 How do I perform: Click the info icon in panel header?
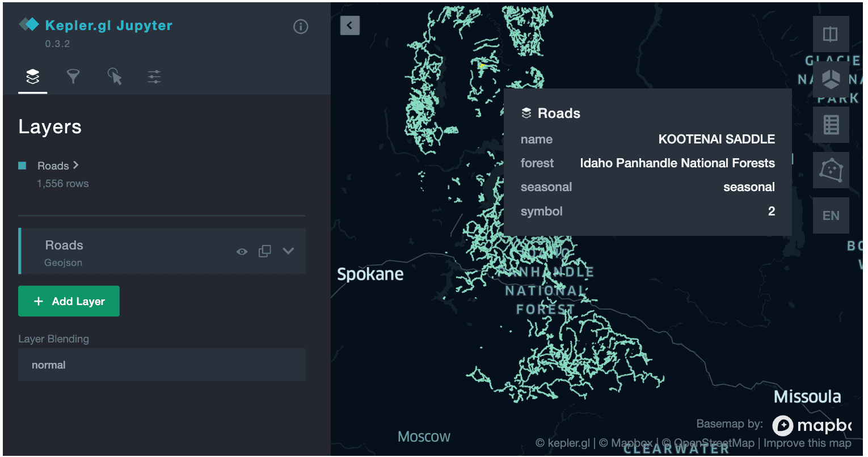click(x=301, y=27)
